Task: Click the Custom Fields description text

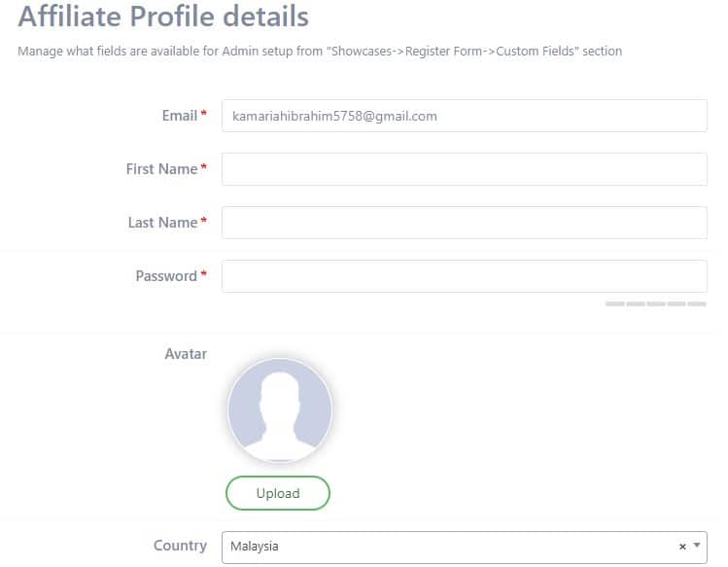Action: [x=320, y=51]
